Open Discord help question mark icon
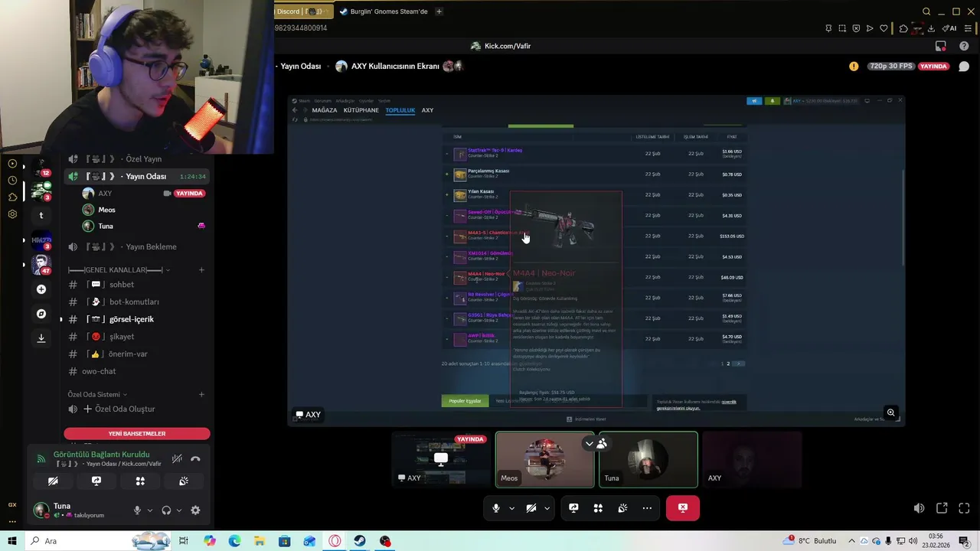This screenshot has width=980, height=551. (x=964, y=46)
